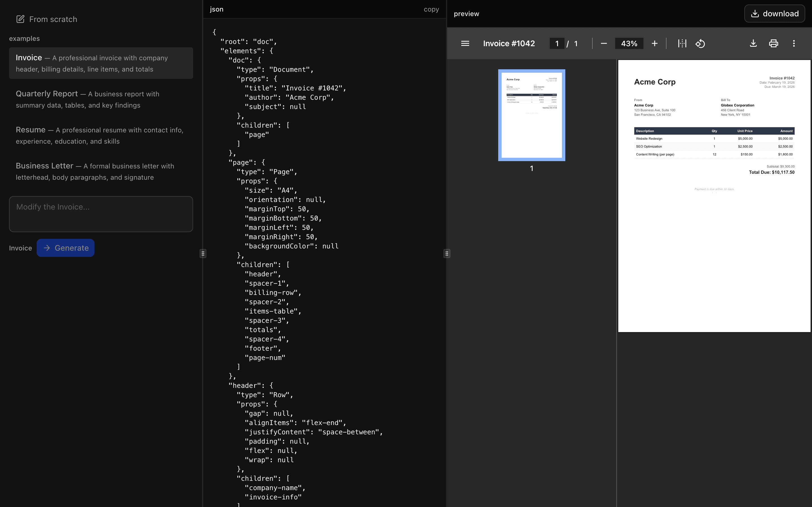Open the viewer's three-dot options menu
This screenshot has height=507, width=812.
tap(794, 43)
